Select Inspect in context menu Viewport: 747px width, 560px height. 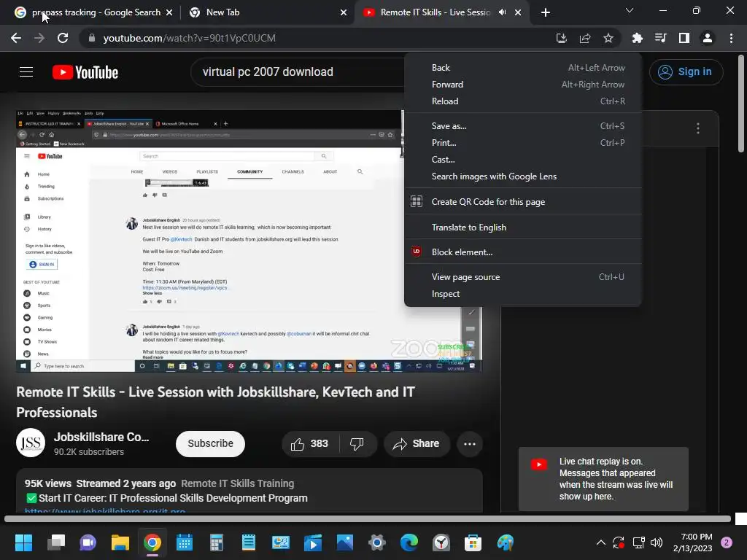[x=522, y=294]
